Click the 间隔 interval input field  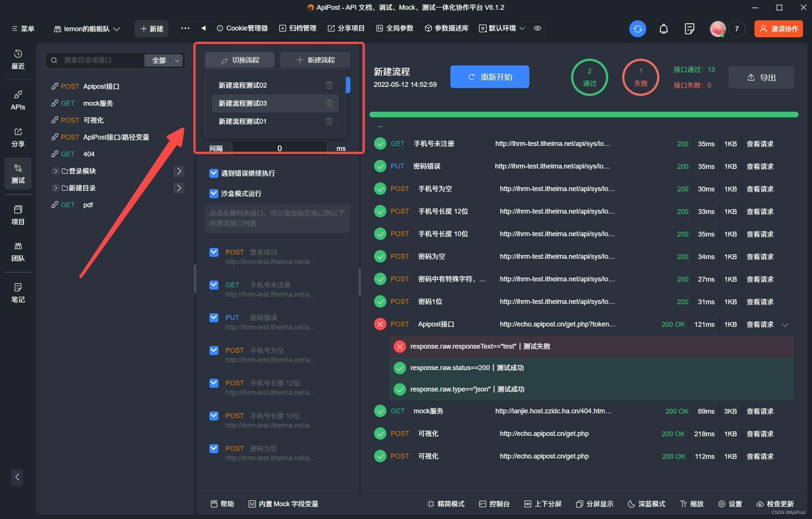[x=279, y=148]
